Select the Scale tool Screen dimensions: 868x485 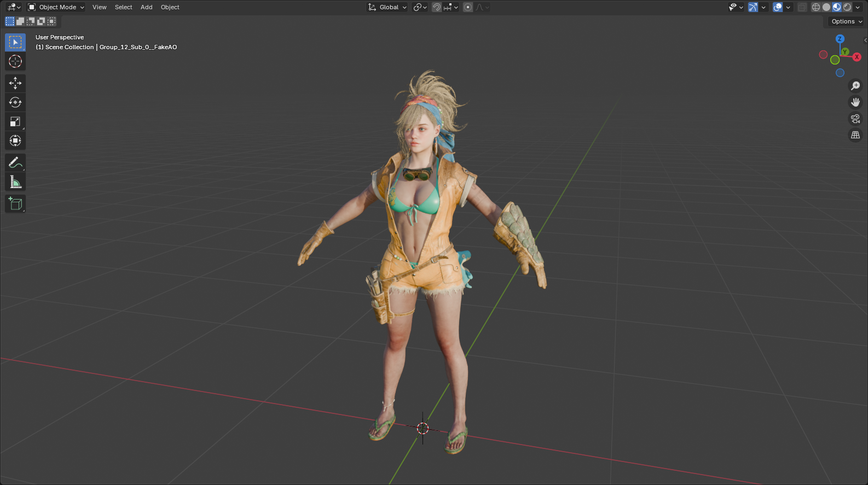15,121
